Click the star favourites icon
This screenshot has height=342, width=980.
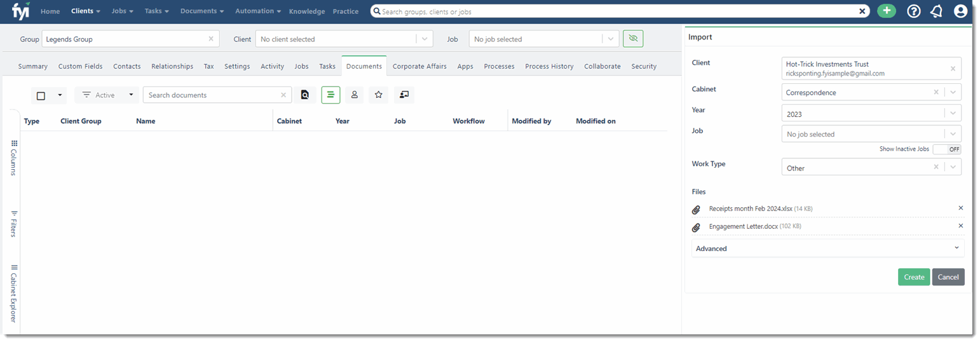(379, 95)
